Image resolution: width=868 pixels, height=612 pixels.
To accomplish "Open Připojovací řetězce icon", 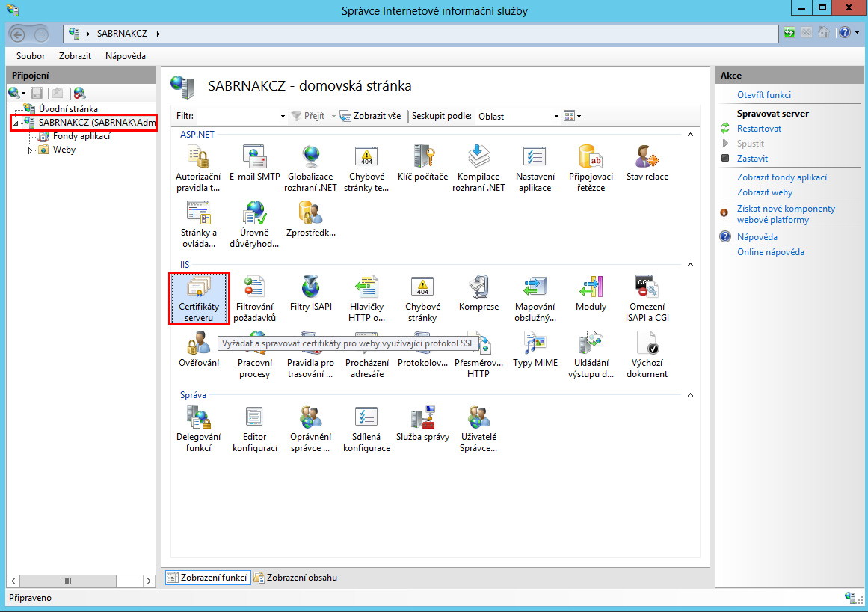I will (x=591, y=168).
